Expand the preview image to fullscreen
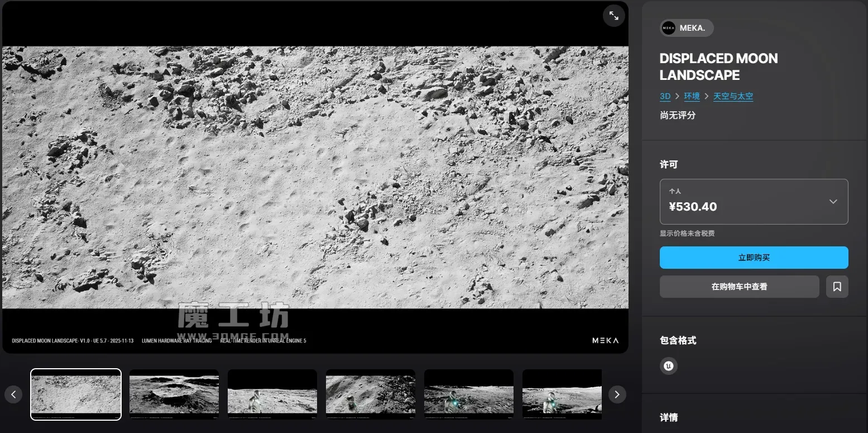The width and height of the screenshot is (868, 433). coord(613,16)
